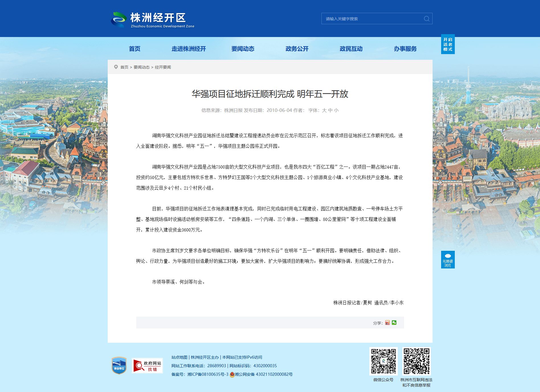Expand the 办事服务 navigation menu
Viewport: 540px width, 392px height.
point(405,49)
